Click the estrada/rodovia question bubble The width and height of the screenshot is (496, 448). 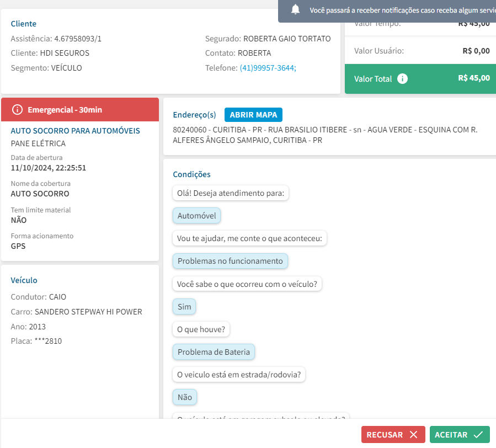pyautogui.click(x=239, y=375)
